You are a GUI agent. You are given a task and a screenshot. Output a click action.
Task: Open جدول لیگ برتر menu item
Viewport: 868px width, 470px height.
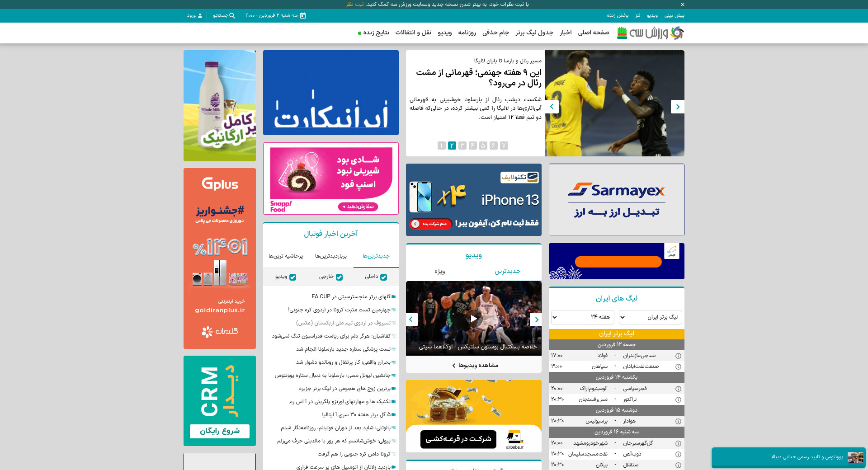click(x=534, y=33)
